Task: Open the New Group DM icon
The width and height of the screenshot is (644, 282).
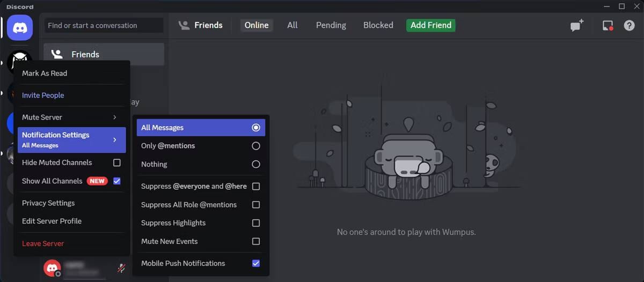Action: (x=577, y=25)
